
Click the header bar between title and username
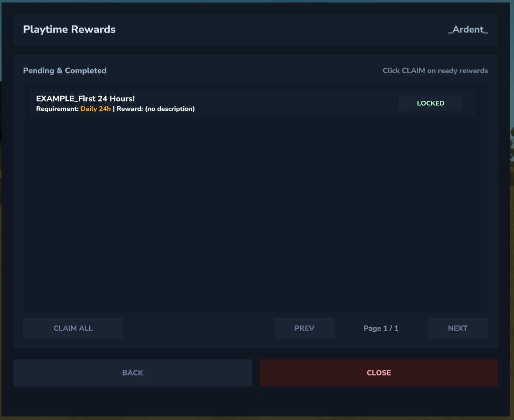coord(281,30)
